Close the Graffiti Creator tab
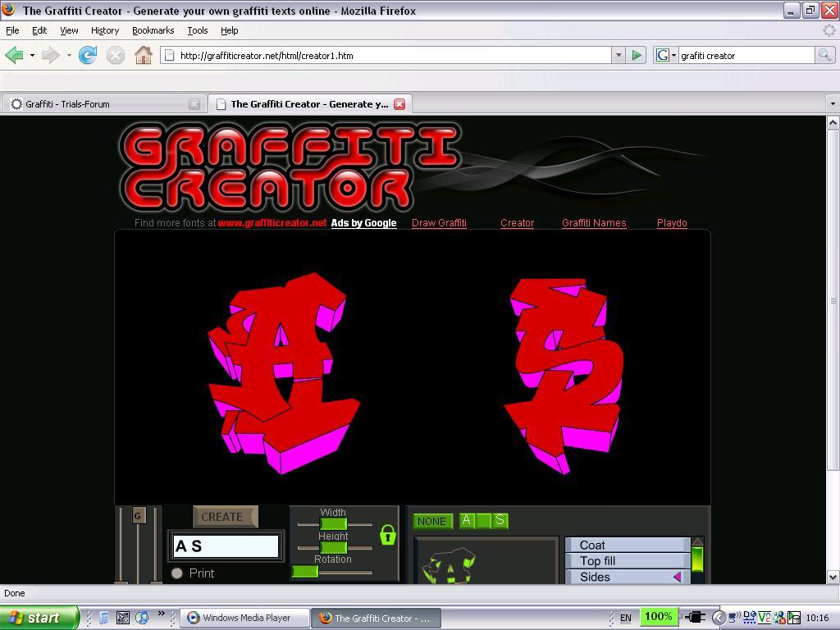 pyautogui.click(x=399, y=104)
